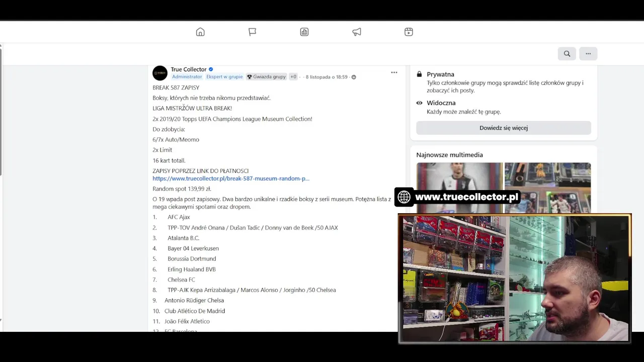Click the post audience group icon
This screenshot has width=644, height=362.
point(354,77)
